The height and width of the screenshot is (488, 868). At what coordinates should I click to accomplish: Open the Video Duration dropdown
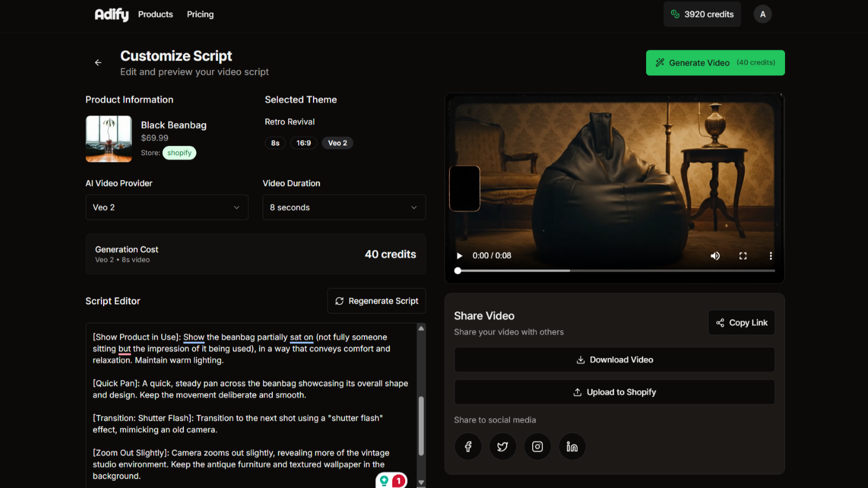click(x=343, y=207)
